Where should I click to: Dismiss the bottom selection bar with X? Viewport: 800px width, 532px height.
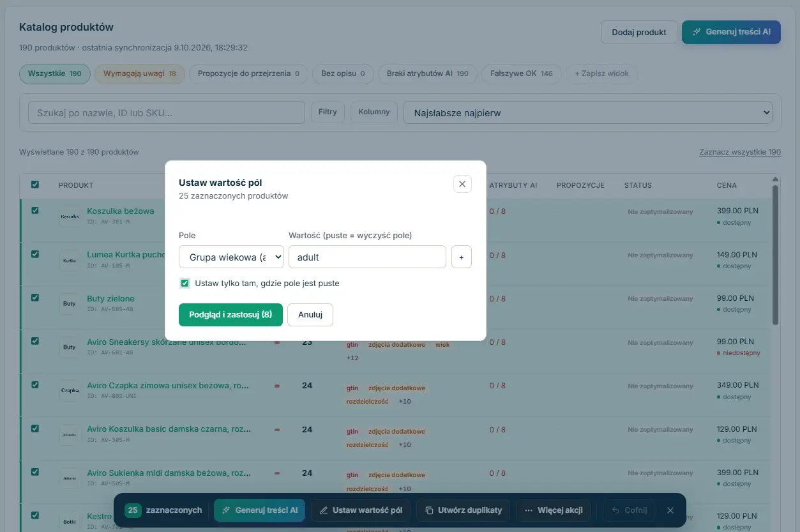(x=670, y=510)
